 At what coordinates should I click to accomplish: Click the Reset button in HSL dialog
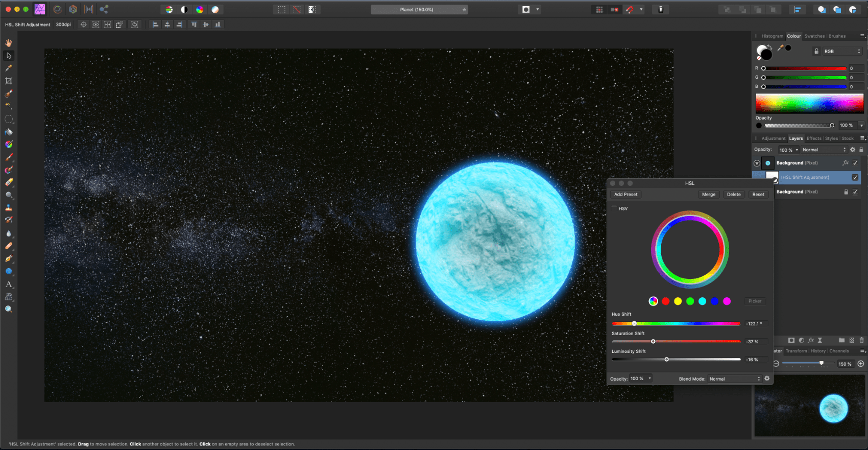pyautogui.click(x=758, y=195)
